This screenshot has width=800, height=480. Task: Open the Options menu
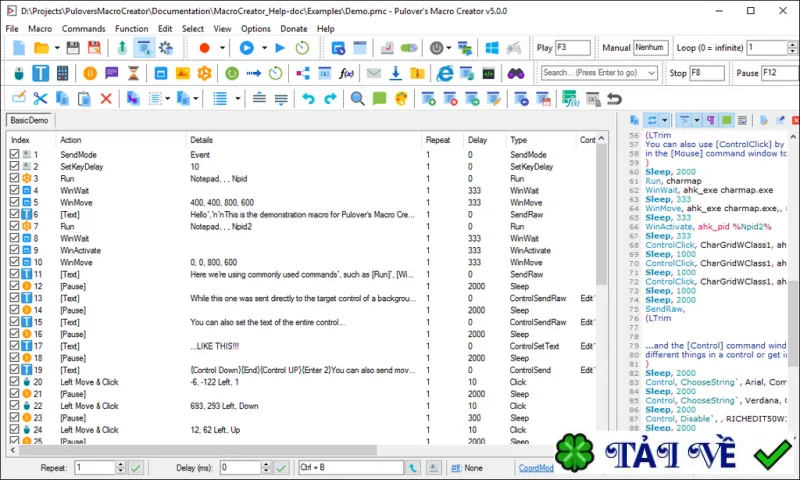click(x=256, y=29)
